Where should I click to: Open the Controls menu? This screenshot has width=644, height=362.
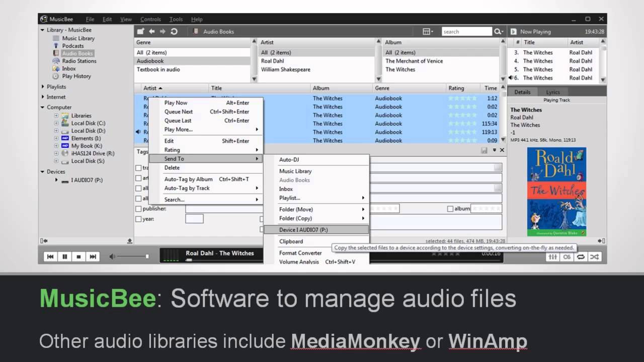point(150,19)
